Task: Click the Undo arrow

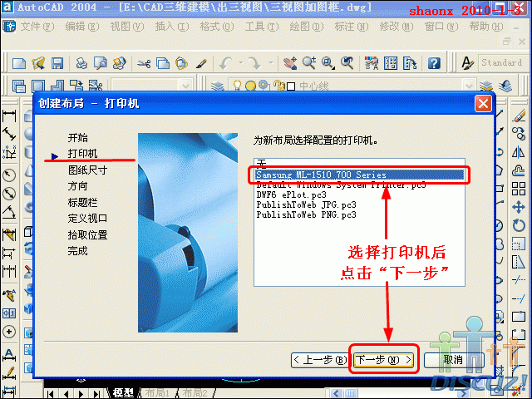Action: (227, 63)
